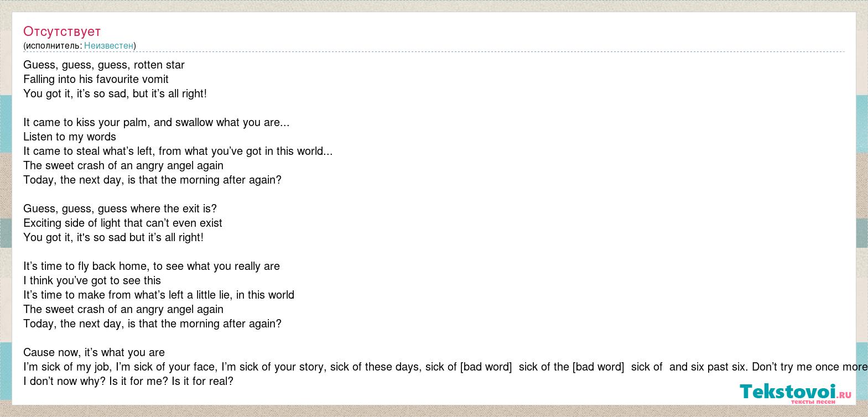
Task: Click the 'исполнитель' label text
Action: point(53,46)
